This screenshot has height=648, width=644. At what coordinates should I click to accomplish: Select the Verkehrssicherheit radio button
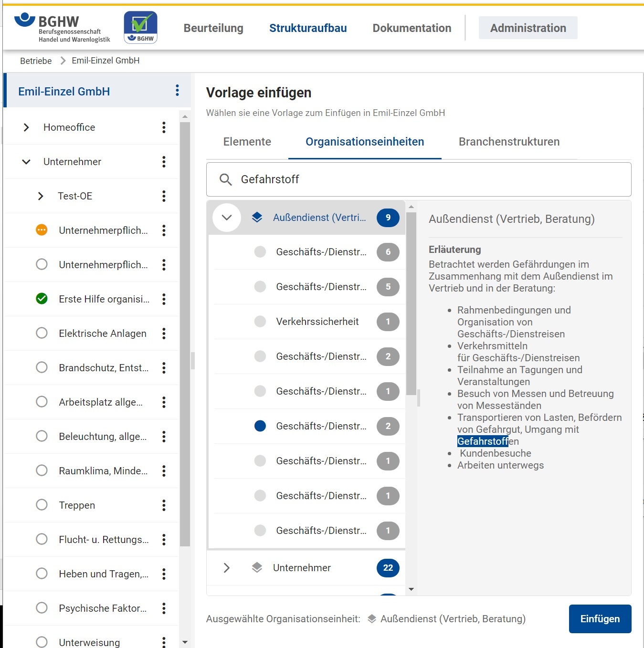coord(260,322)
